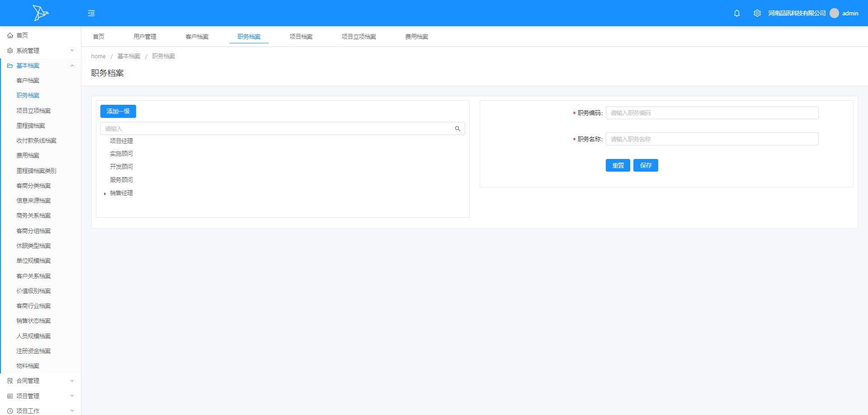
Task: Switch to the 客户档案 tab
Action: click(197, 37)
